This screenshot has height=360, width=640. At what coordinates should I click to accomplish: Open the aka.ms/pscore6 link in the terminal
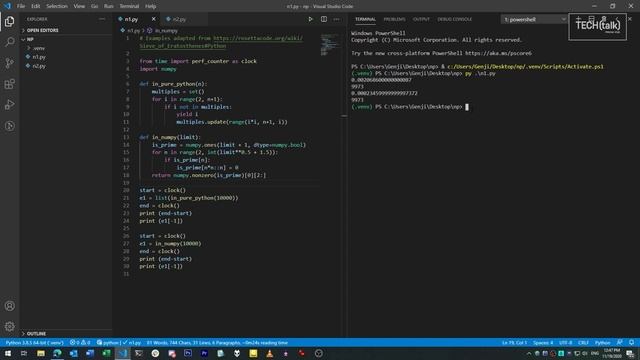[x=498, y=53]
